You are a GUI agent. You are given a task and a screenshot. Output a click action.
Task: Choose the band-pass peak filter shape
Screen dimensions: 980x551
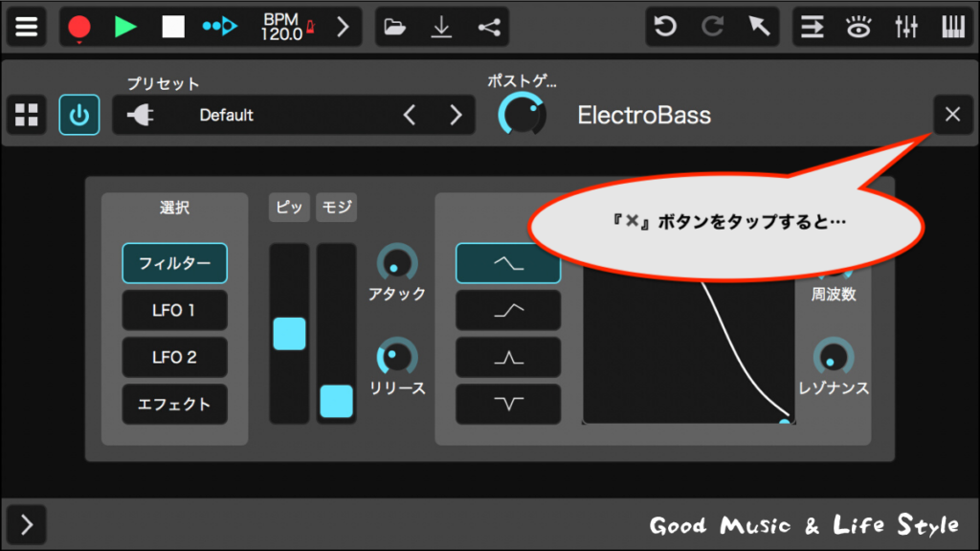508,357
